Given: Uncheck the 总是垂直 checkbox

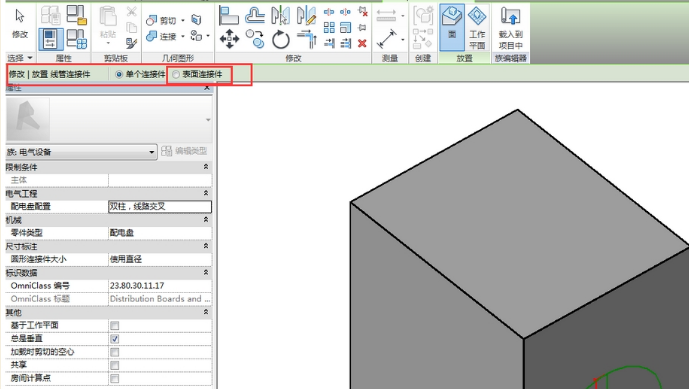Looking at the screenshot, I should click(x=115, y=338).
